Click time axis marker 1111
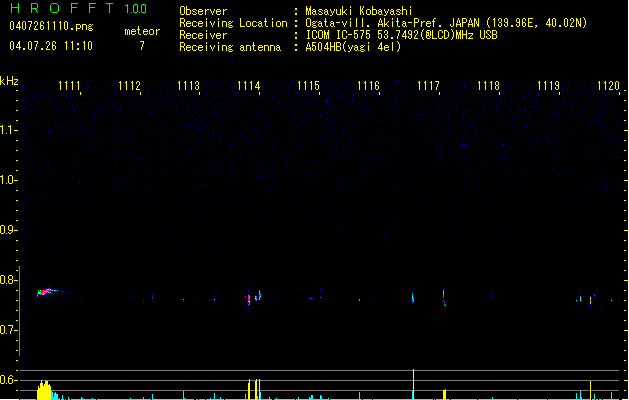This screenshot has width=629, height=400. tap(69, 85)
